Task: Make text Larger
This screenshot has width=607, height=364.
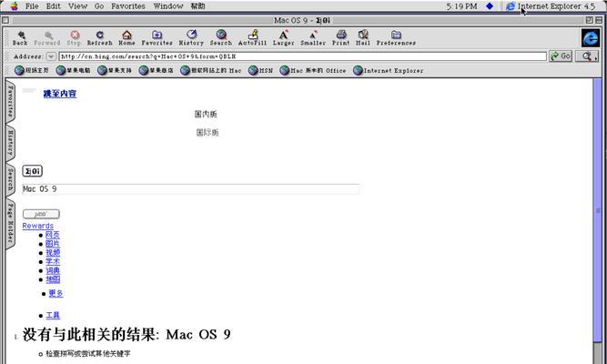Action: point(284,38)
